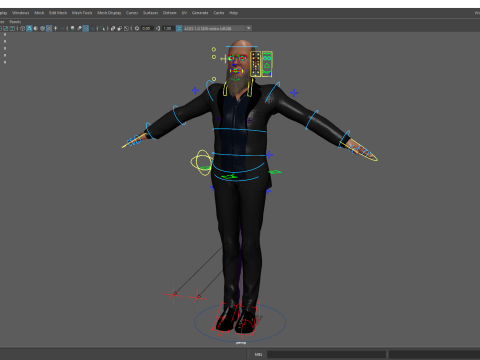Click the MEL command line input field
480x360 pixels.
[326, 354]
